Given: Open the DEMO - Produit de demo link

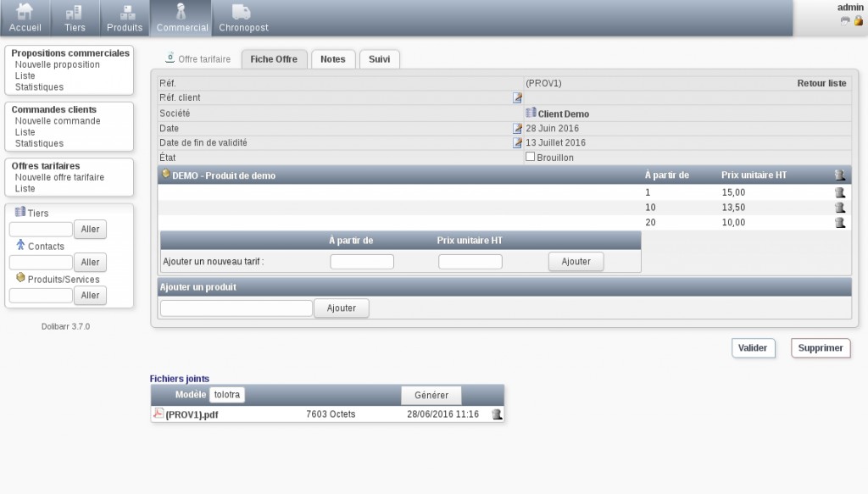Looking at the screenshot, I should 224,175.
